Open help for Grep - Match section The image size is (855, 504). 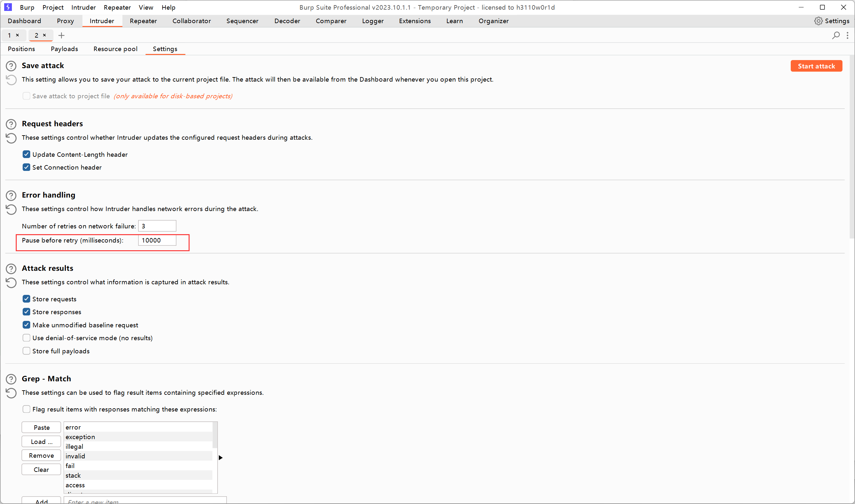coord(11,379)
